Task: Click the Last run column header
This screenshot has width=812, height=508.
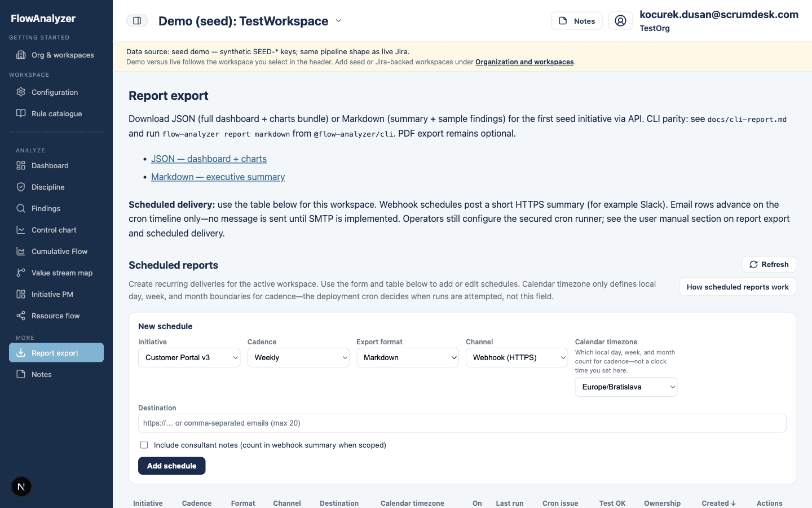Action: (x=510, y=503)
